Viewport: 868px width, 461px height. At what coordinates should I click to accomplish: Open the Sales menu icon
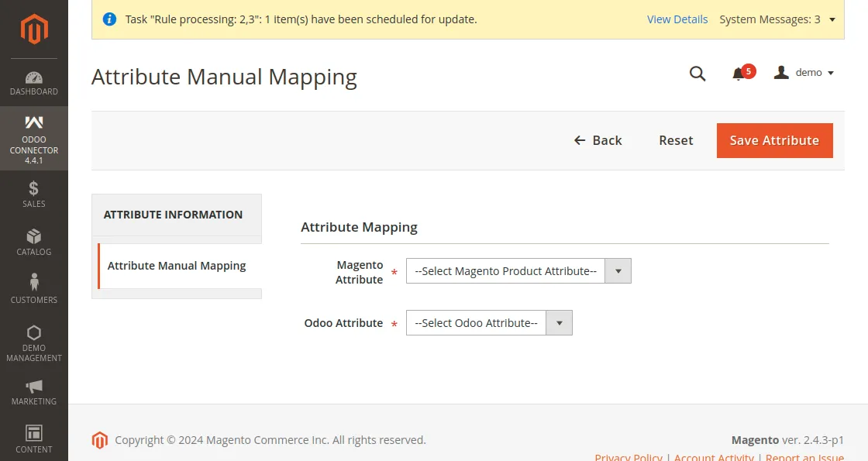pyautogui.click(x=34, y=194)
